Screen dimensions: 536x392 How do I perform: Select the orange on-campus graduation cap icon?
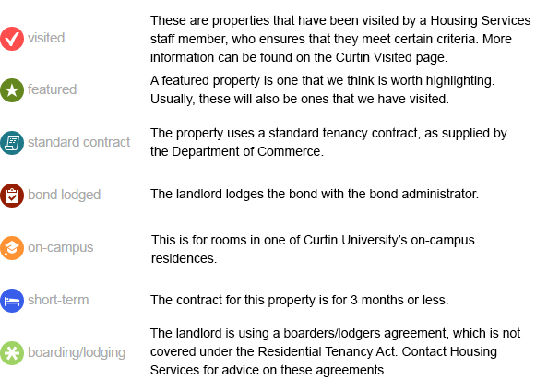(x=12, y=248)
